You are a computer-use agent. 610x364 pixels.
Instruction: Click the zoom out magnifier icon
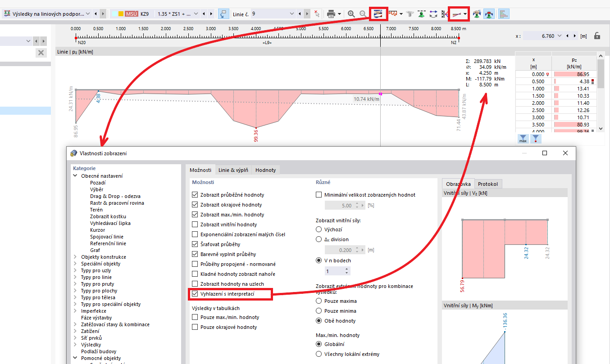pyautogui.click(x=363, y=14)
